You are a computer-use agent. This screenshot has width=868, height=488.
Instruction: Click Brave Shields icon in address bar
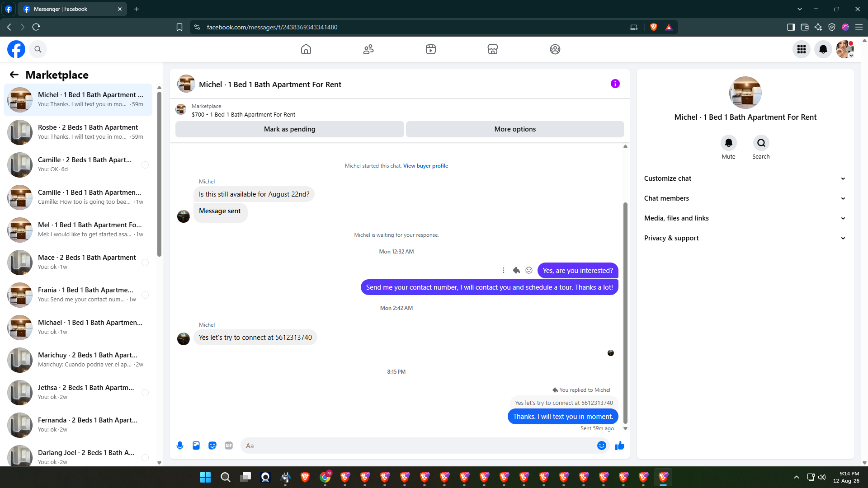click(x=654, y=27)
